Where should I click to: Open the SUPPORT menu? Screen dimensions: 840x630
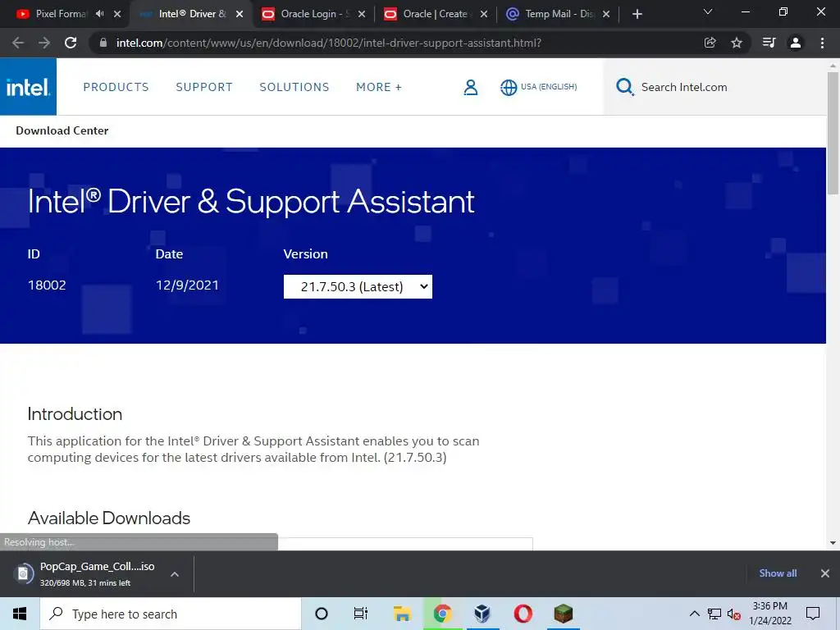(204, 87)
